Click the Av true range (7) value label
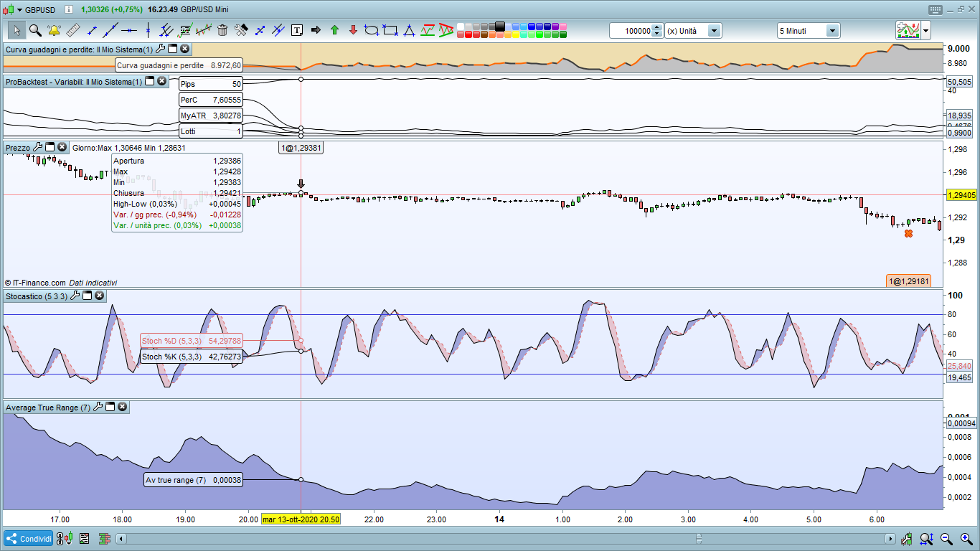Screen dimensions: 980x551 pyautogui.click(x=194, y=480)
